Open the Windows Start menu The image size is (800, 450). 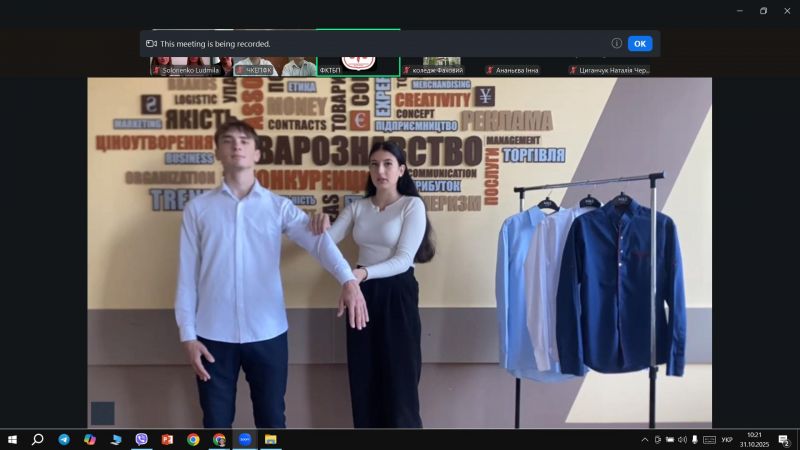click(x=12, y=439)
